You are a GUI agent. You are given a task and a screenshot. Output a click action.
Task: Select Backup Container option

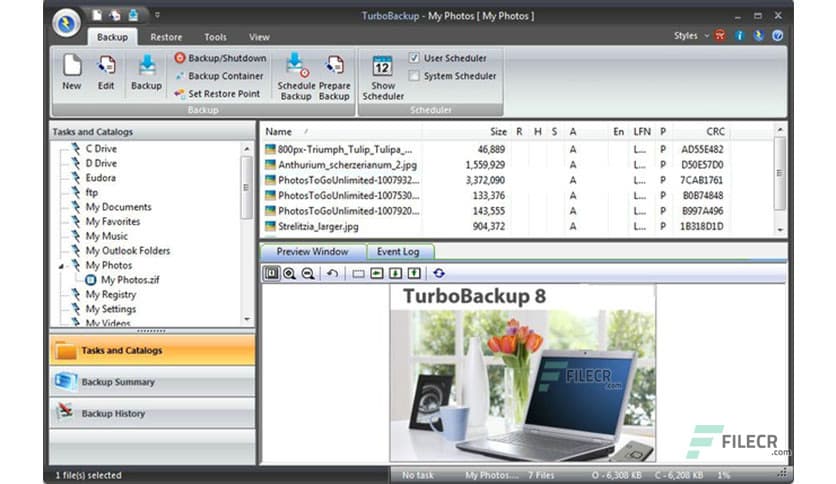point(219,76)
